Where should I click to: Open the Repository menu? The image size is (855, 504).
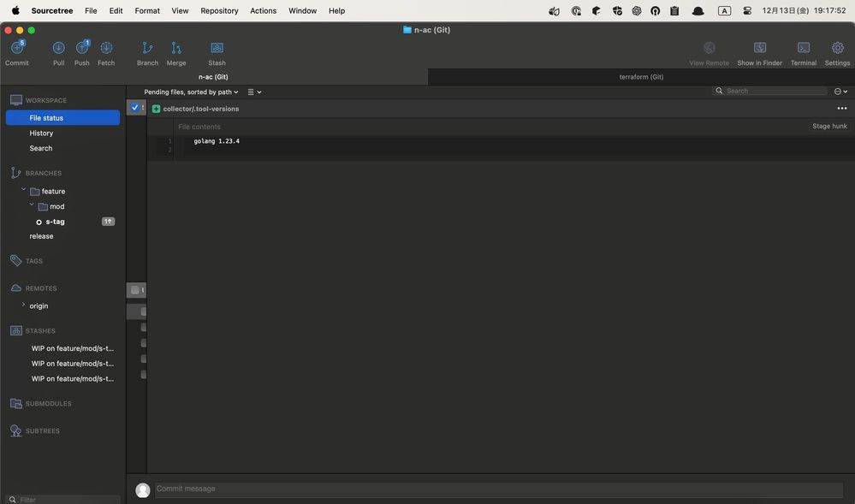tap(219, 10)
